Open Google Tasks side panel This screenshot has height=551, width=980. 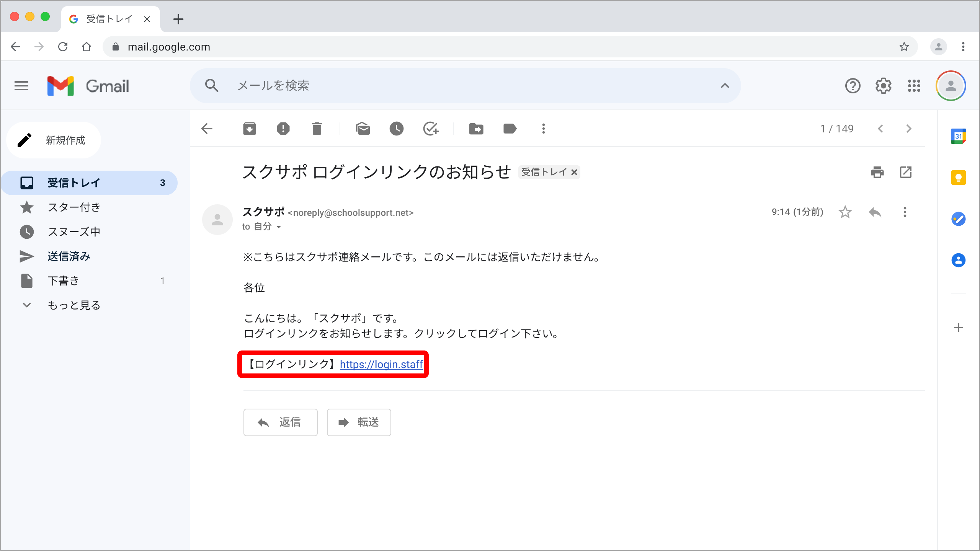coord(959,219)
